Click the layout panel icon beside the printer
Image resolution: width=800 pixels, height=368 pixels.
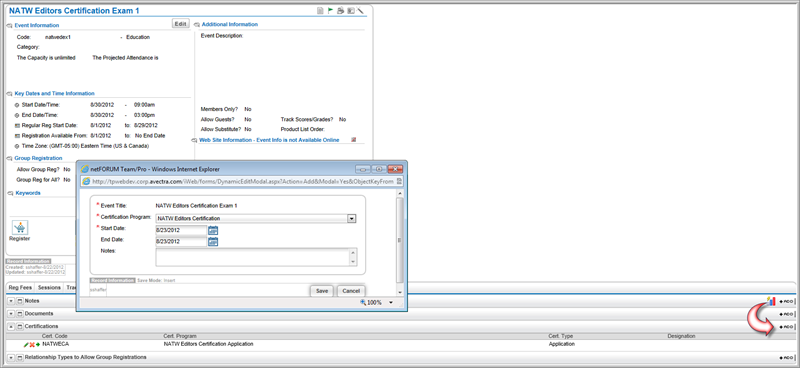pos(351,11)
